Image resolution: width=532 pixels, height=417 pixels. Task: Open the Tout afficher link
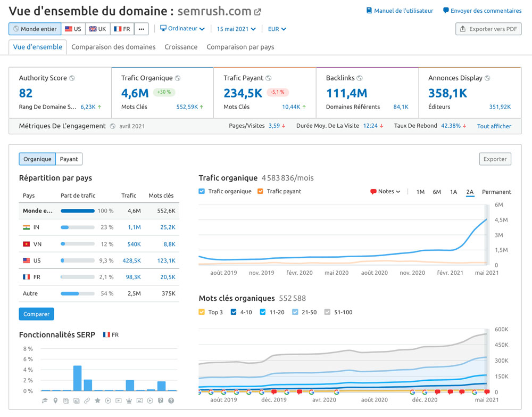pos(494,126)
